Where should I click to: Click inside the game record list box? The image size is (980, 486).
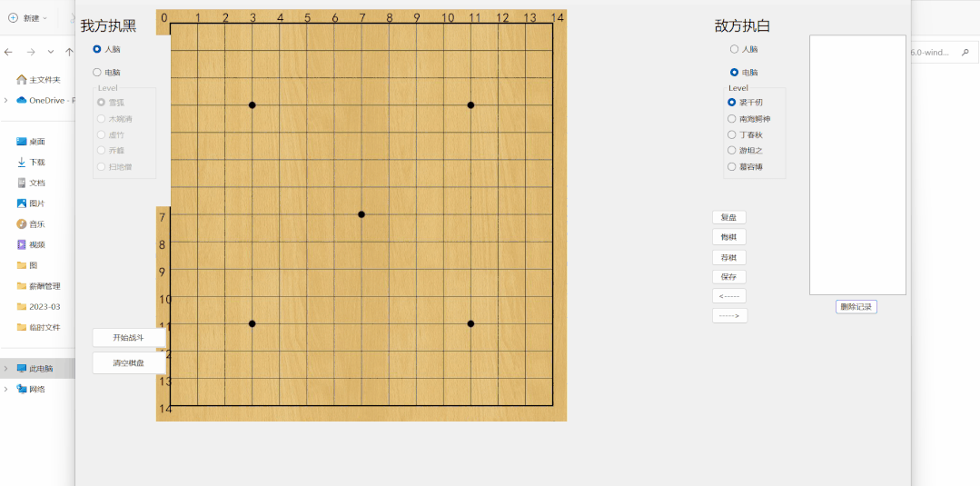857,164
